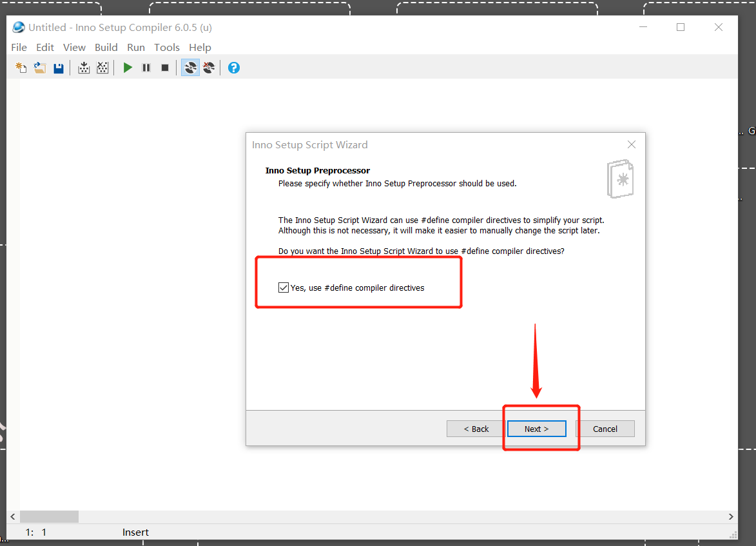Screen dimensions: 756x546
Task: Close the Inno Setup Script Wizard dialog
Action: (632, 144)
